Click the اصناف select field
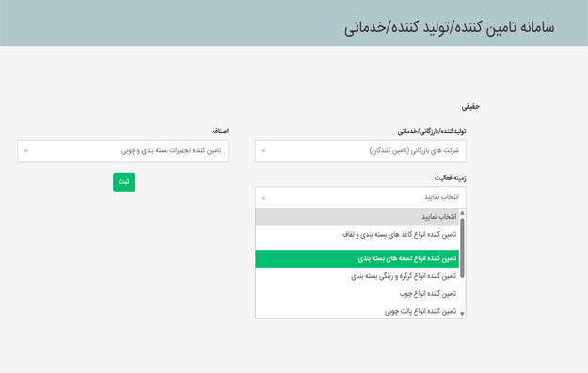Screen dimensions: 588x373 pyautogui.click(x=122, y=151)
